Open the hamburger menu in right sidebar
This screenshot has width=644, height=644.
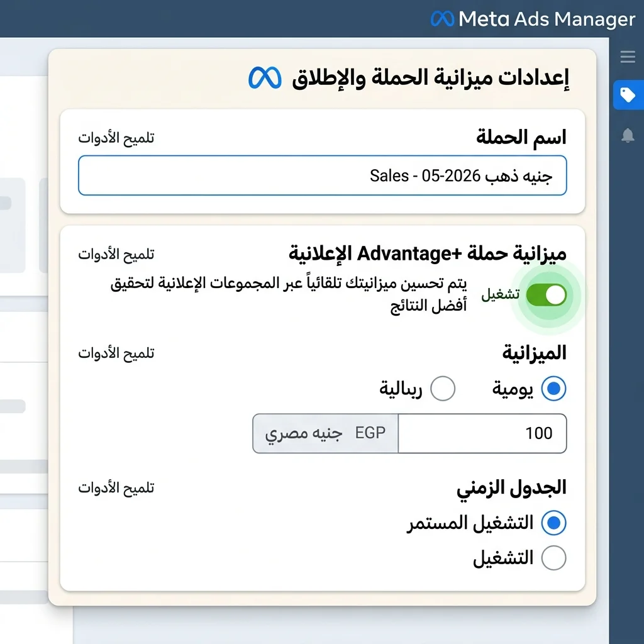tap(628, 57)
